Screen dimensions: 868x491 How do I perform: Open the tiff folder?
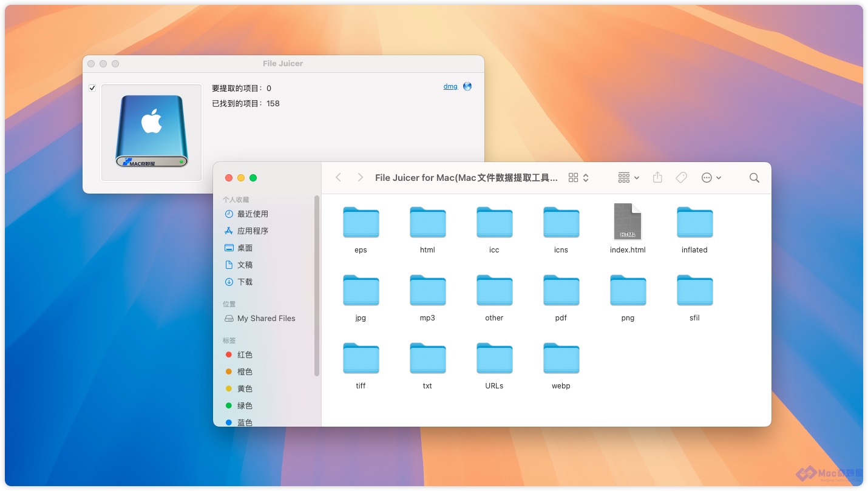[361, 358]
